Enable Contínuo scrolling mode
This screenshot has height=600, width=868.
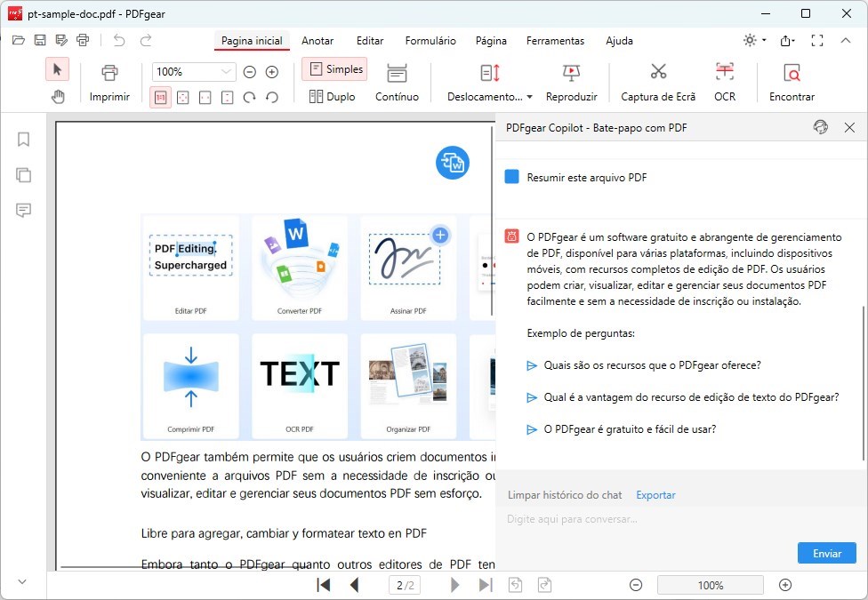tap(397, 83)
